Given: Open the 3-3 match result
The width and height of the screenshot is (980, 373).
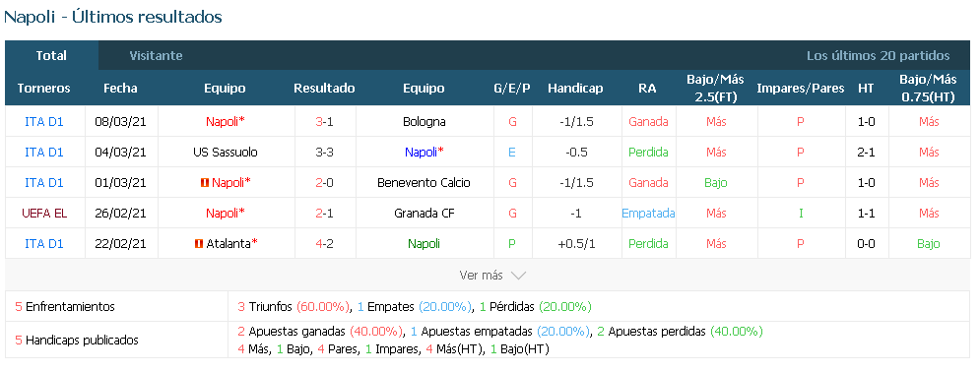Looking at the screenshot, I should (324, 152).
